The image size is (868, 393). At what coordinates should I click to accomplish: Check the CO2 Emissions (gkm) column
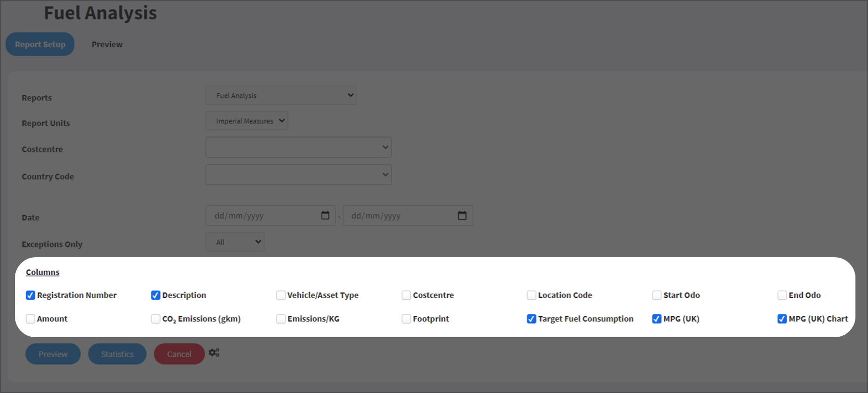coord(156,319)
